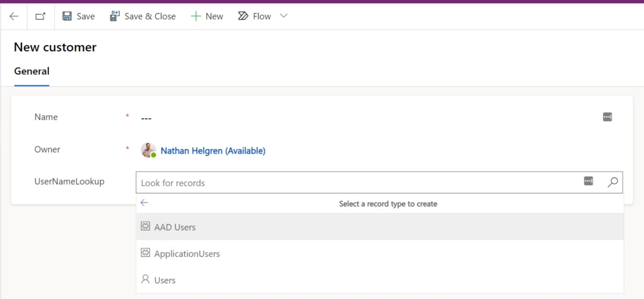Viewport: 644px width, 299px height.
Task: Run the Flow command
Action: point(255,16)
